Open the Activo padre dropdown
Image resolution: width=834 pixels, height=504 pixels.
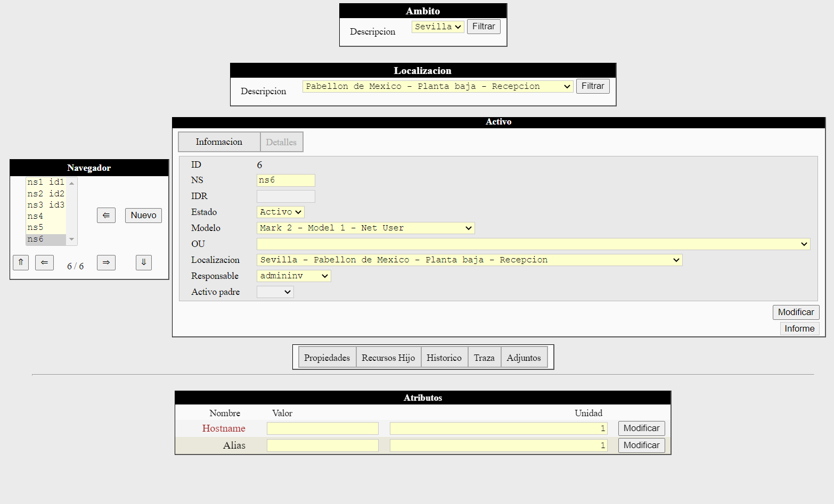pos(275,292)
